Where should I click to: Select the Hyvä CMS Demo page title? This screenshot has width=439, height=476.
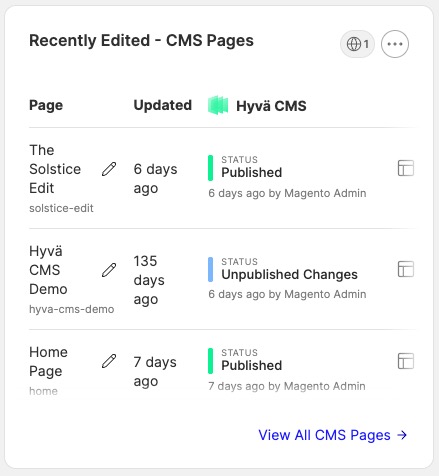48,270
